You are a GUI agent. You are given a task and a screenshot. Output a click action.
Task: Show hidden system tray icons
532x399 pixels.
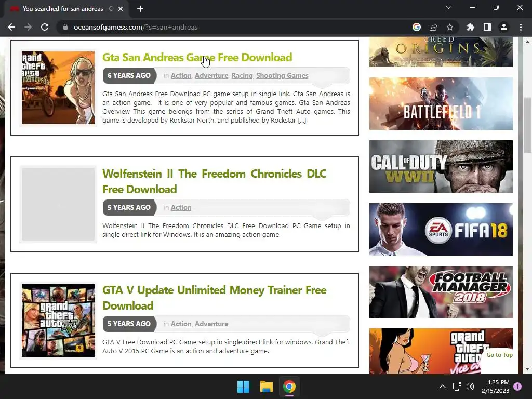click(443, 387)
